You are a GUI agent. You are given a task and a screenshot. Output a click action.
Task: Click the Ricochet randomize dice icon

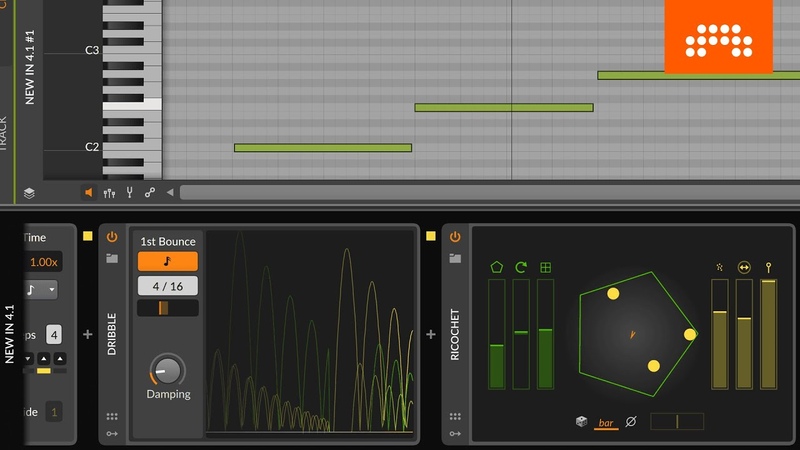581,422
